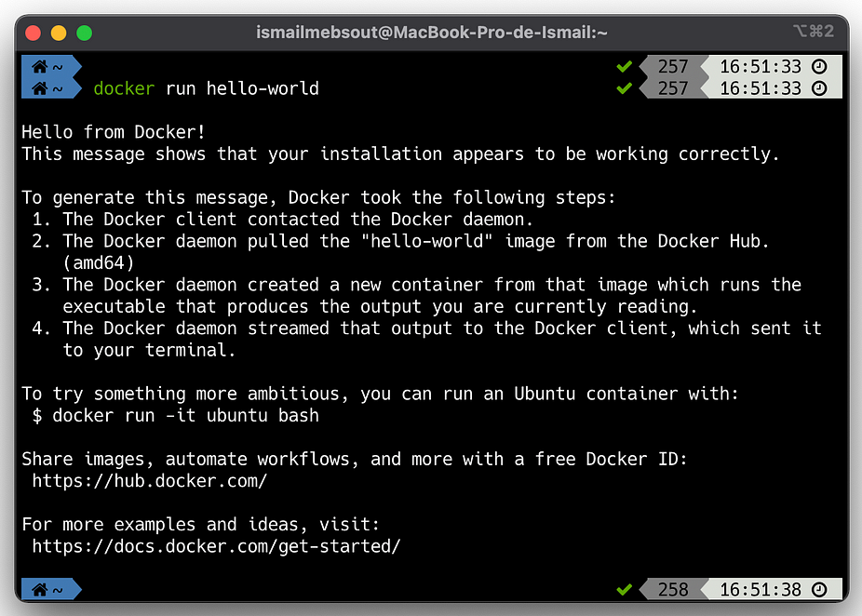
Task: Click the clock icon after 16:51:38
Action: [819, 590]
